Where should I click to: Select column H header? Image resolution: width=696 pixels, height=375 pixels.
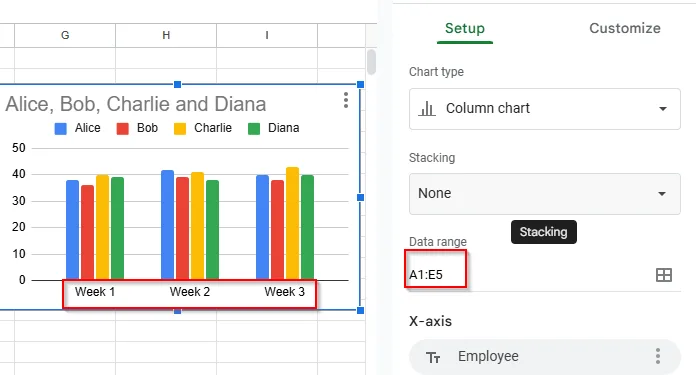166,36
